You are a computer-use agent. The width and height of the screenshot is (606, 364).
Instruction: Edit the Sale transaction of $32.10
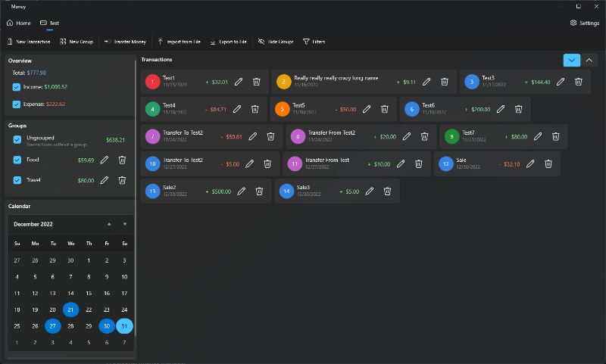pyautogui.click(x=530, y=164)
